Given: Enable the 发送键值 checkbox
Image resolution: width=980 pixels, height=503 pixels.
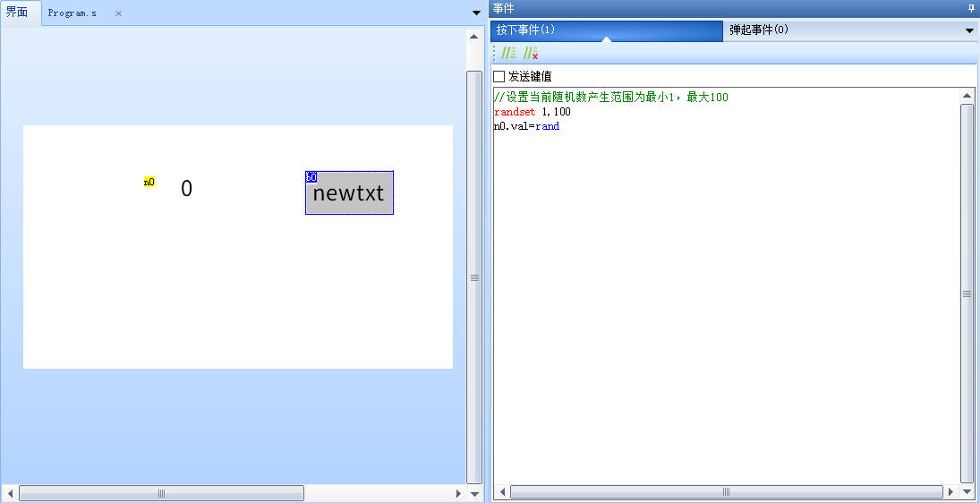Looking at the screenshot, I should pos(499,76).
